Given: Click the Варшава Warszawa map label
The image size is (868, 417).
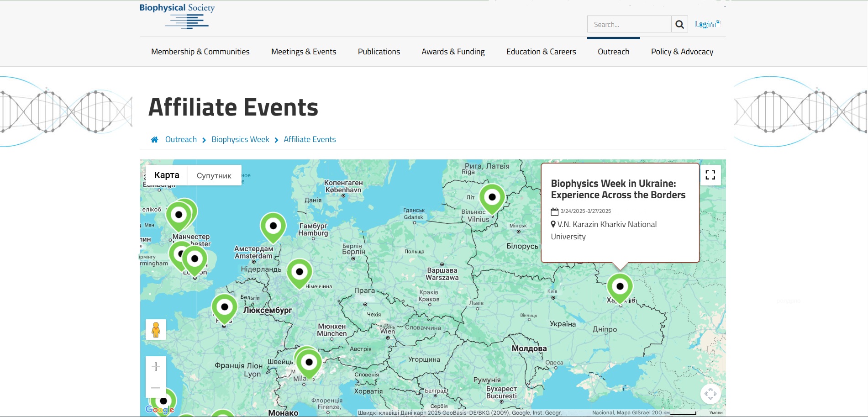Looking at the screenshot, I should [442, 274].
